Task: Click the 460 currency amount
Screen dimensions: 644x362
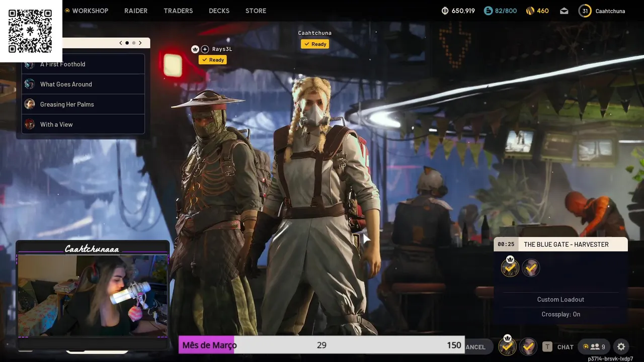Action: [543, 11]
